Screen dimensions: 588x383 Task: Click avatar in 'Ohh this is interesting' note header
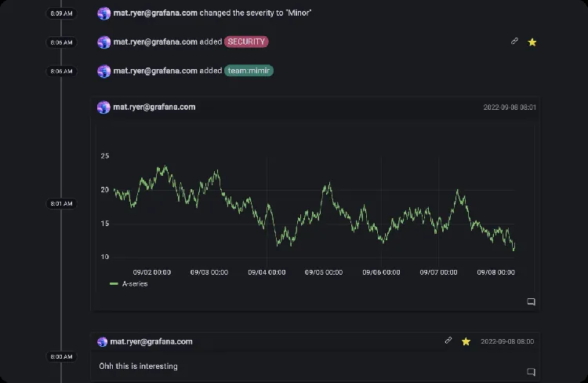pyautogui.click(x=102, y=341)
